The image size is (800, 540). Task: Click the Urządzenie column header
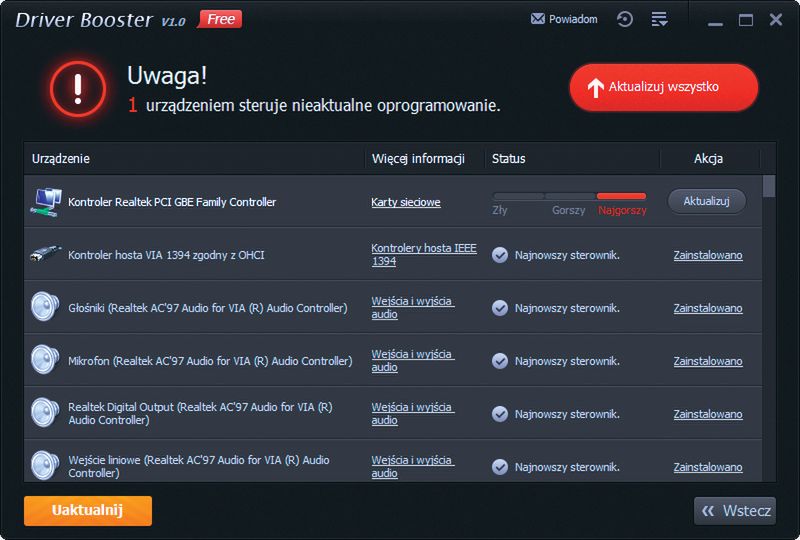[x=61, y=159]
